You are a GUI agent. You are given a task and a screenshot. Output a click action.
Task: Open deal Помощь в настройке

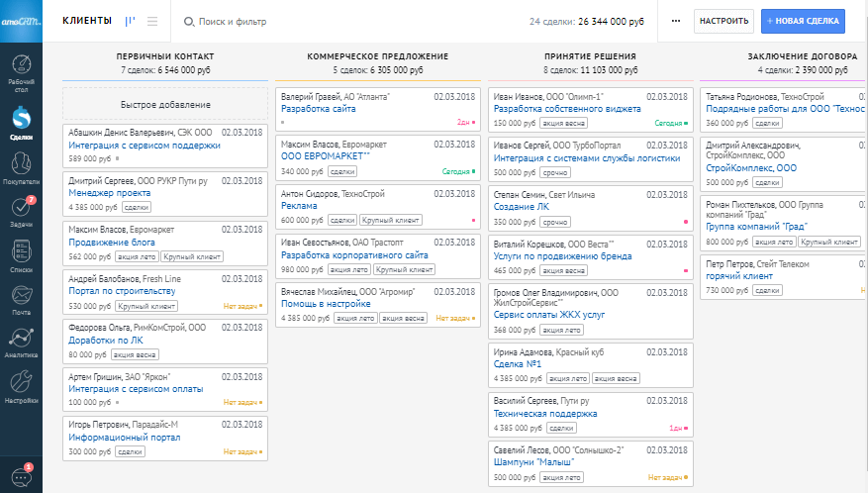326,304
